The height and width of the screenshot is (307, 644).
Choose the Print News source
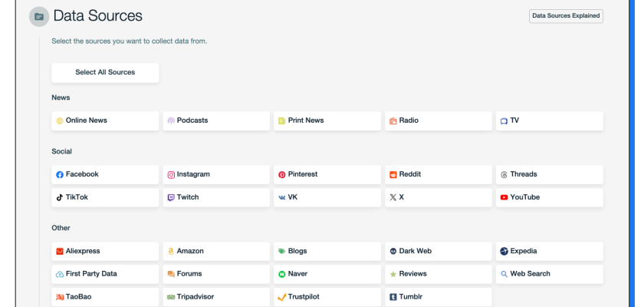click(x=327, y=121)
